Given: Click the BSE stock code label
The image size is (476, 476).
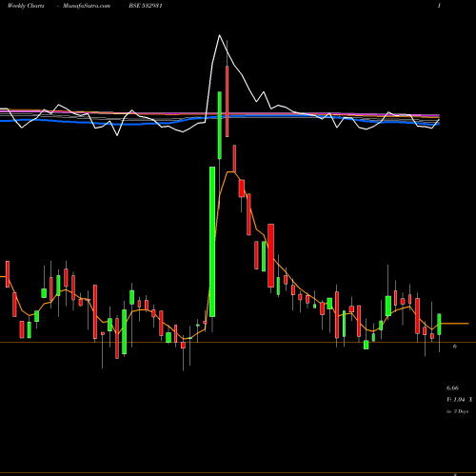Looking at the screenshot, I should point(146,6).
